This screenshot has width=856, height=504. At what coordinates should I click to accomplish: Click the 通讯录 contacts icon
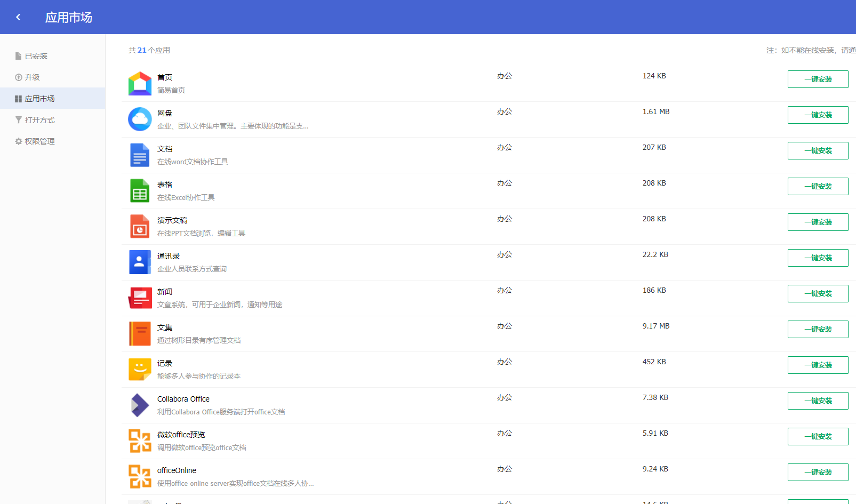[140, 262]
